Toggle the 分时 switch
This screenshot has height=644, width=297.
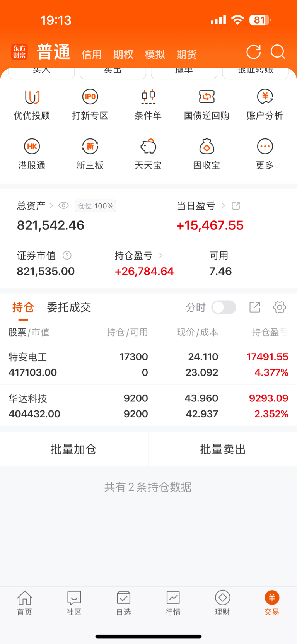pyautogui.click(x=224, y=307)
